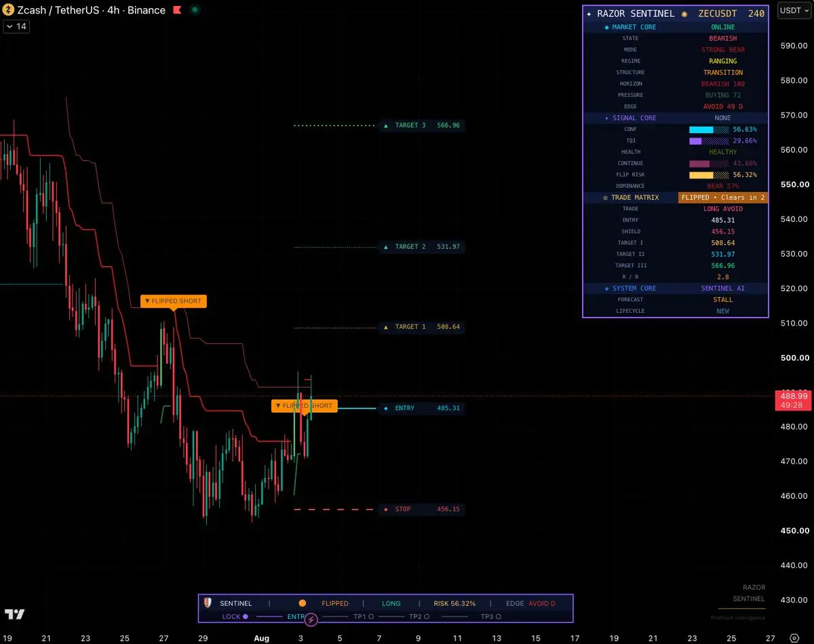Click the LONG AVOID trade value
The image size is (814, 644).
[723, 209]
